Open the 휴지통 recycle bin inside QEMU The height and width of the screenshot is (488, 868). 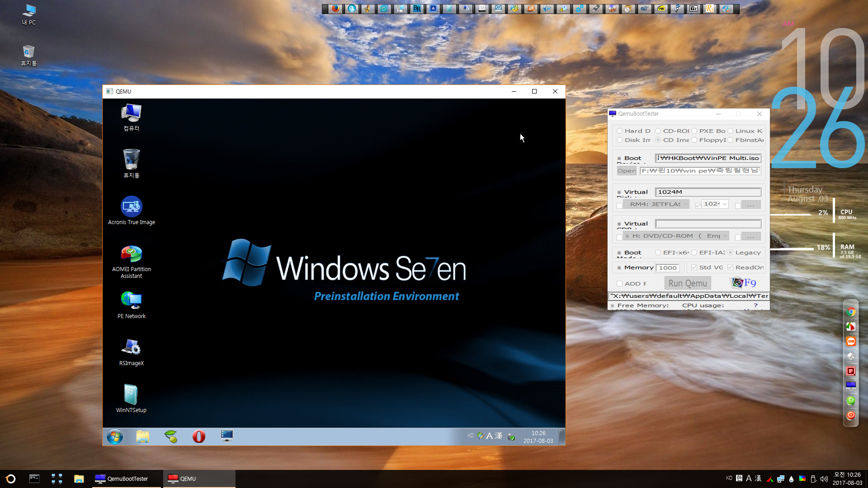click(132, 164)
